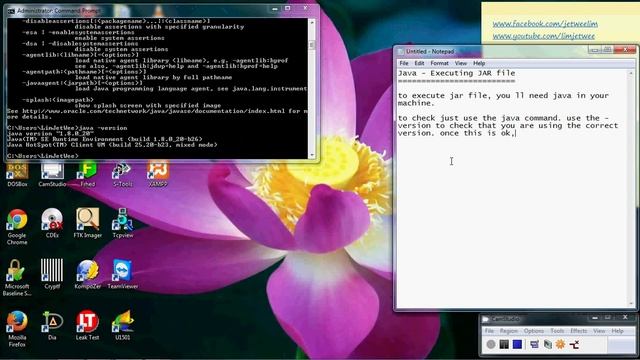Open the Edit menu in Notepad
The image size is (640, 360).
(x=419, y=63)
